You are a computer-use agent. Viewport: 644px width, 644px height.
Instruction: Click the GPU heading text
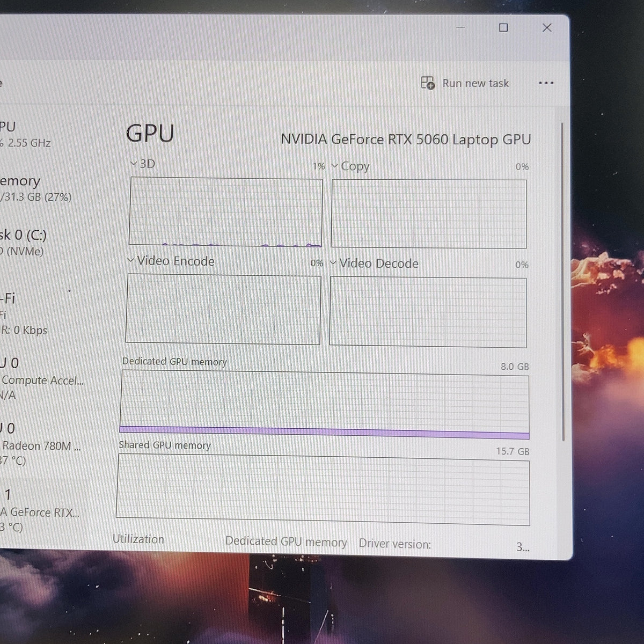(150, 134)
